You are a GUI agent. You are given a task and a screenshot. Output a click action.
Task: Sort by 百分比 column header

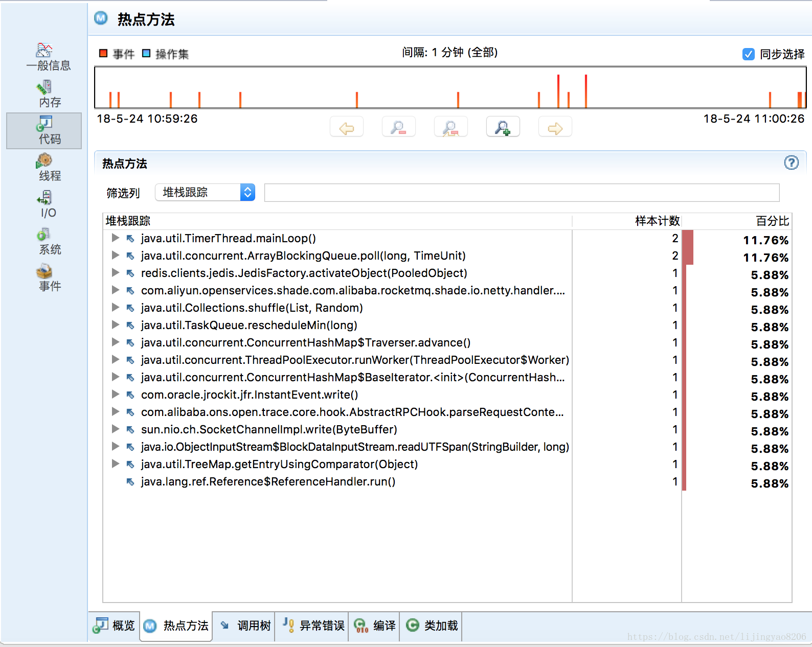(x=737, y=221)
